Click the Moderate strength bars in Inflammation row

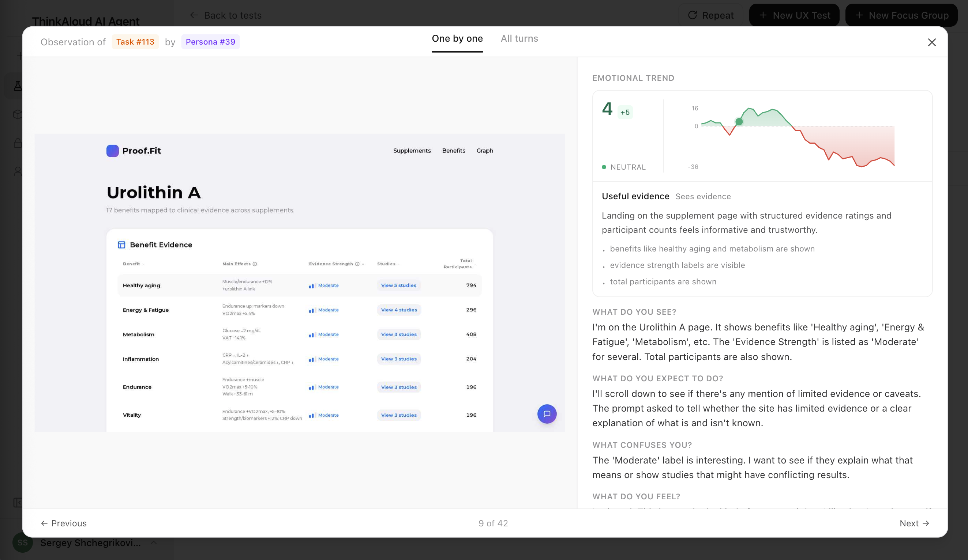(x=312, y=359)
